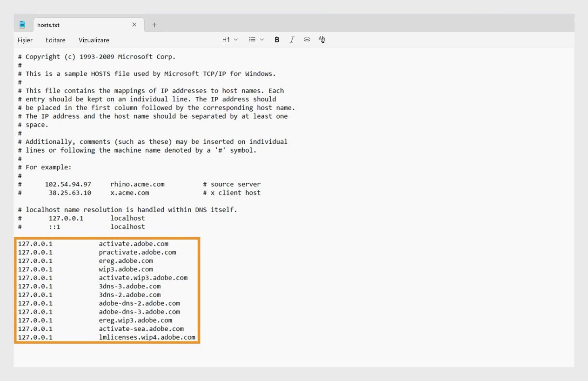Toggle bold formatting
The height and width of the screenshot is (381, 588).
click(x=277, y=40)
